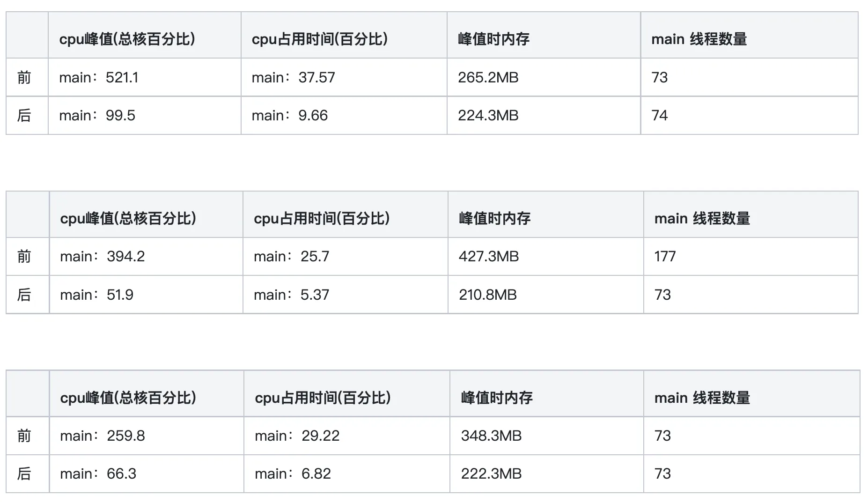
Task: Click the main: 51.9 cell
Action: pyautogui.click(x=96, y=295)
